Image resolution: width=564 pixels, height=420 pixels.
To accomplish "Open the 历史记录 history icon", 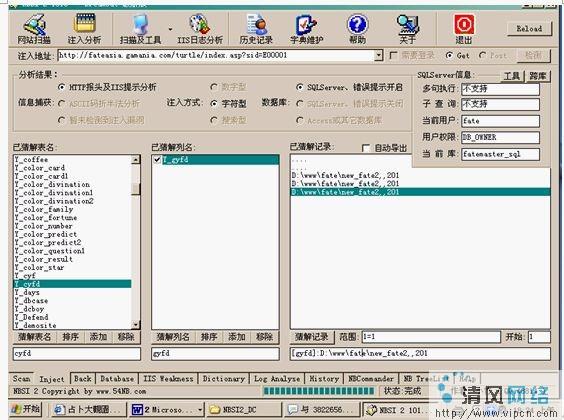I will coord(256,28).
